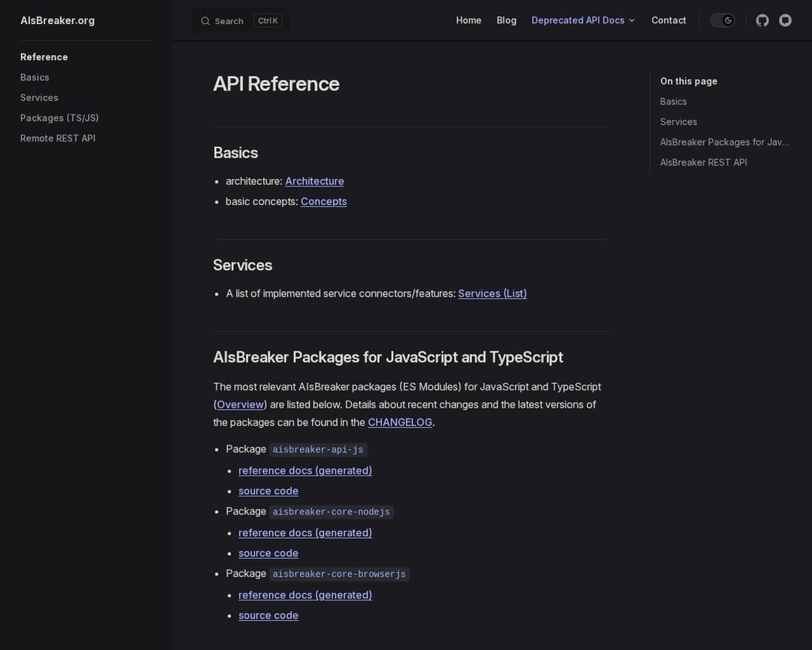This screenshot has height=650, width=812.
Task: Select Remote REST API in the sidebar
Action: coord(57,138)
